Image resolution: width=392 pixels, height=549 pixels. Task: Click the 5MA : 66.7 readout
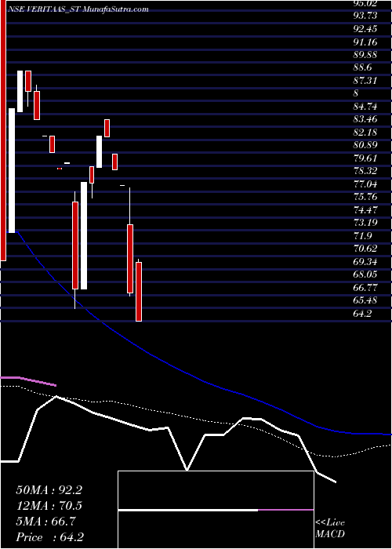click(46, 522)
